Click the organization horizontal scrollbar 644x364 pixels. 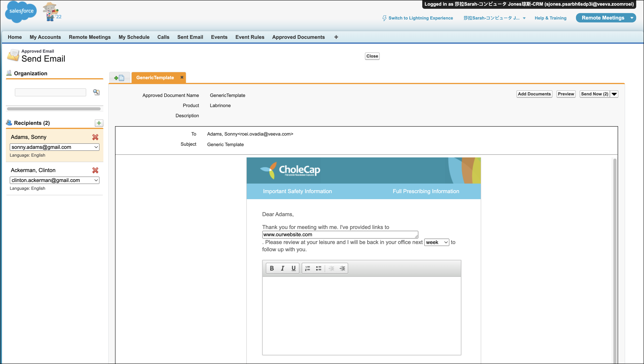[54, 109]
